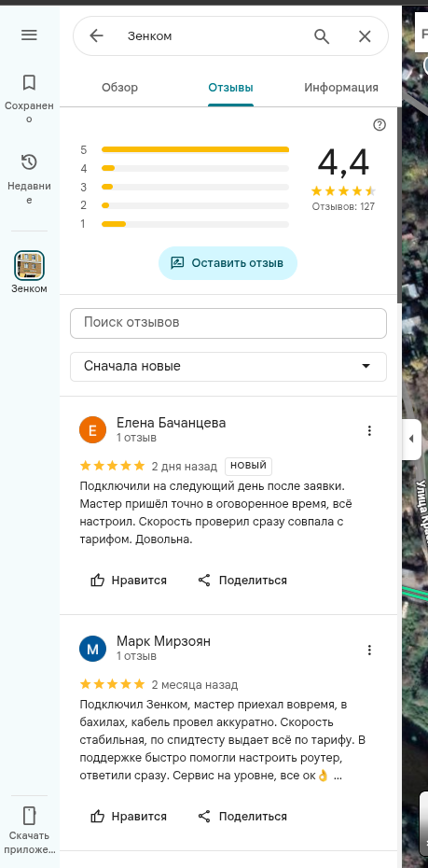The width and height of the screenshot is (428, 868).
Task: Click the 4,4 overall rating number
Action: pyautogui.click(x=343, y=162)
